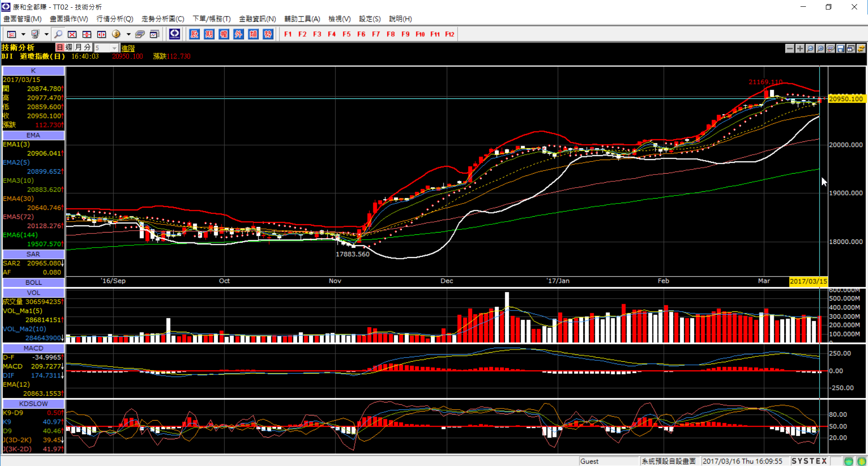Click the red X toolbar icon
The width and height of the screenshot is (868, 466).
point(72,34)
